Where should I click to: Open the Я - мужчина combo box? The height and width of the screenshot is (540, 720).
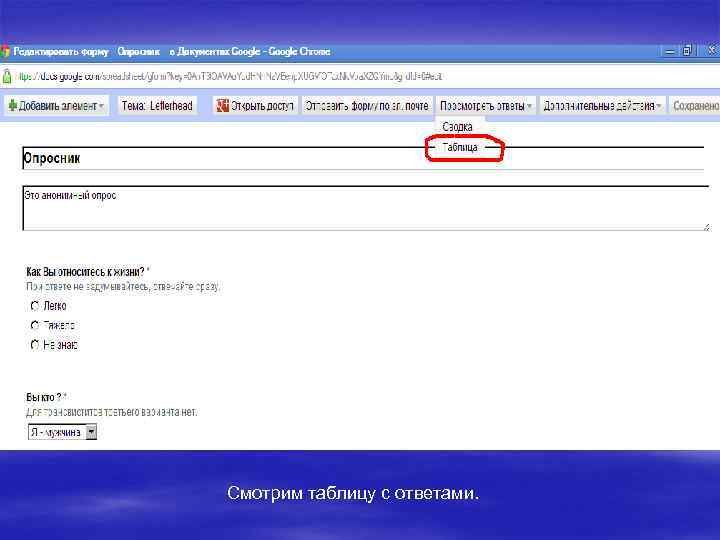62,433
